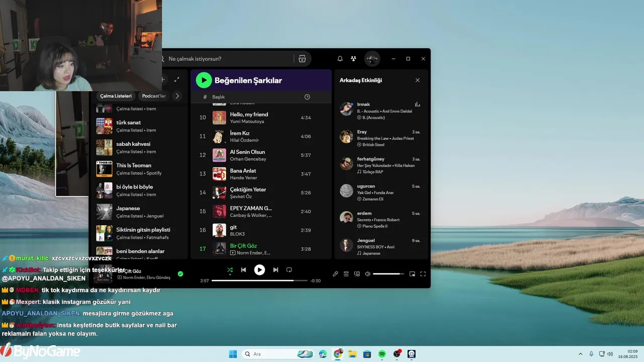Expand the library with the arrows icon

(177, 79)
